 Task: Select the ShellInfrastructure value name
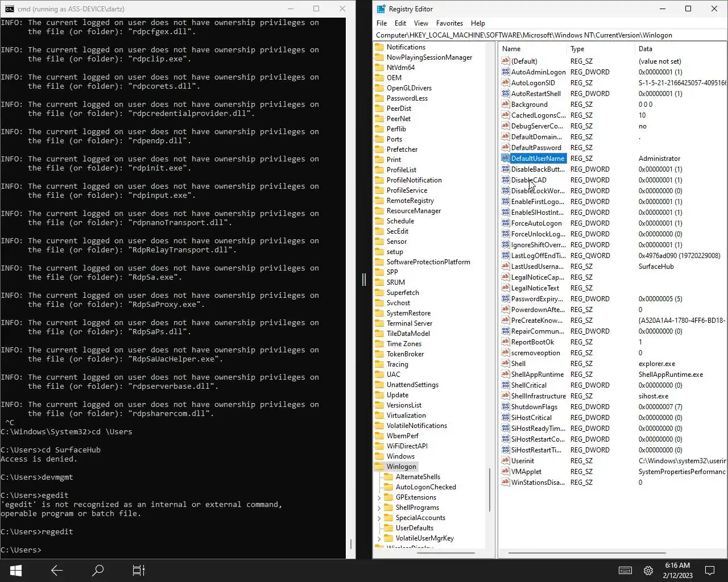538,396
